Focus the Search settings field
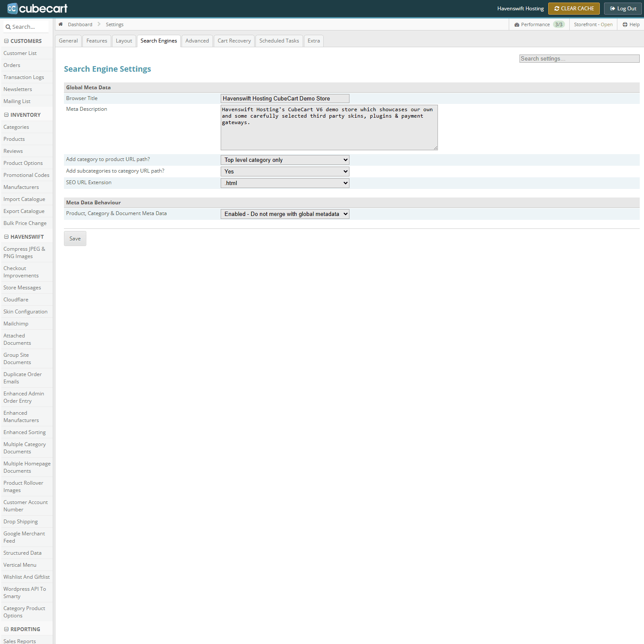644x644 pixels. coord(580,59)
